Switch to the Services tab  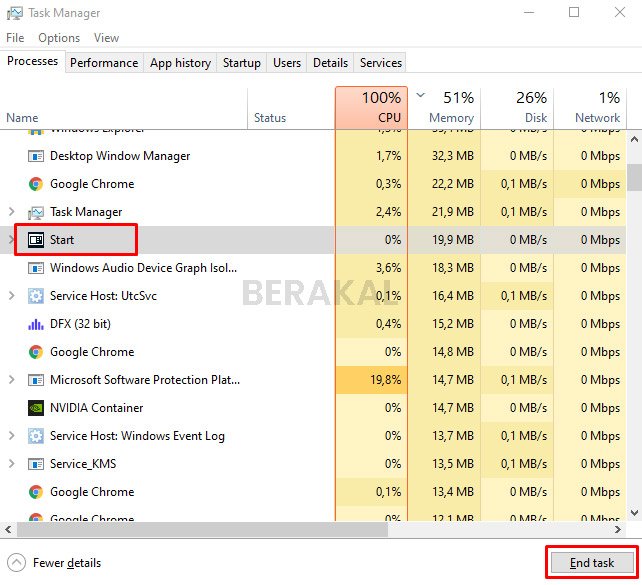[x=380, y=63]
